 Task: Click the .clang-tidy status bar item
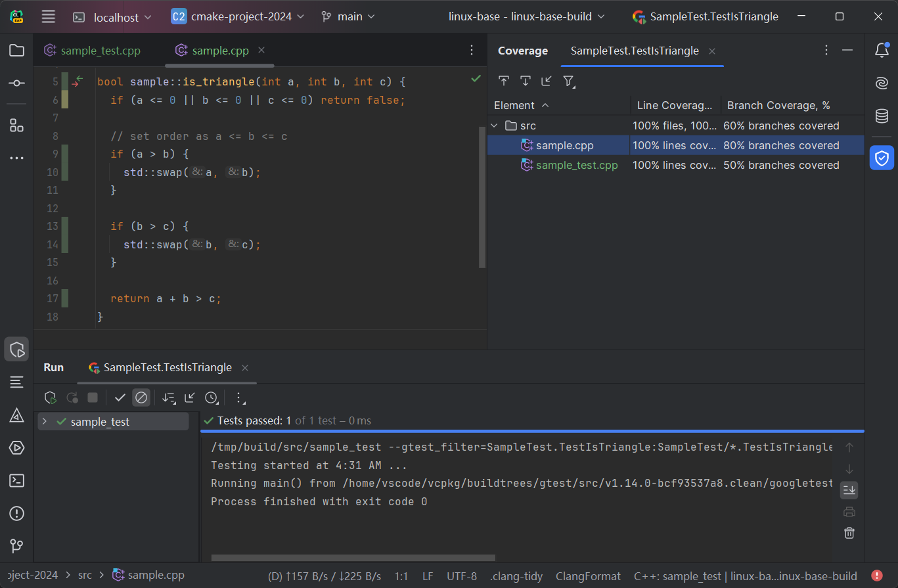click(x=516, y=576)
